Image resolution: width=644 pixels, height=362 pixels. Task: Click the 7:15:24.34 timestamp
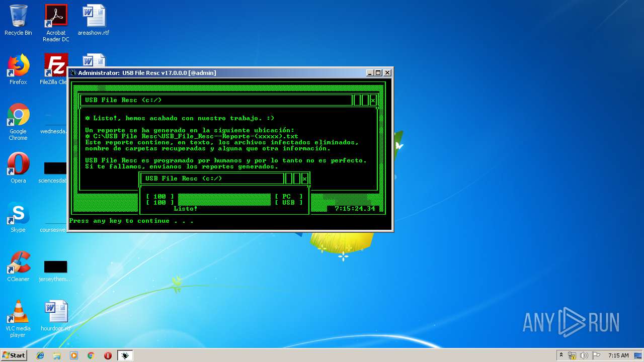[x=355, y=209]
